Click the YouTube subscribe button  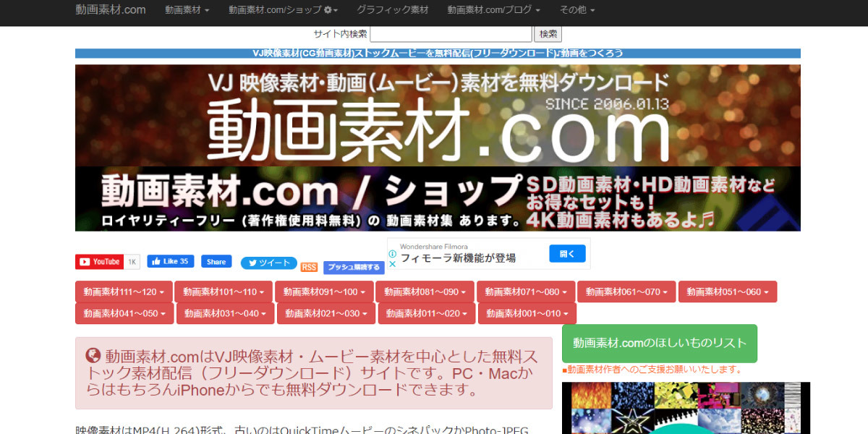pos(100,262)
